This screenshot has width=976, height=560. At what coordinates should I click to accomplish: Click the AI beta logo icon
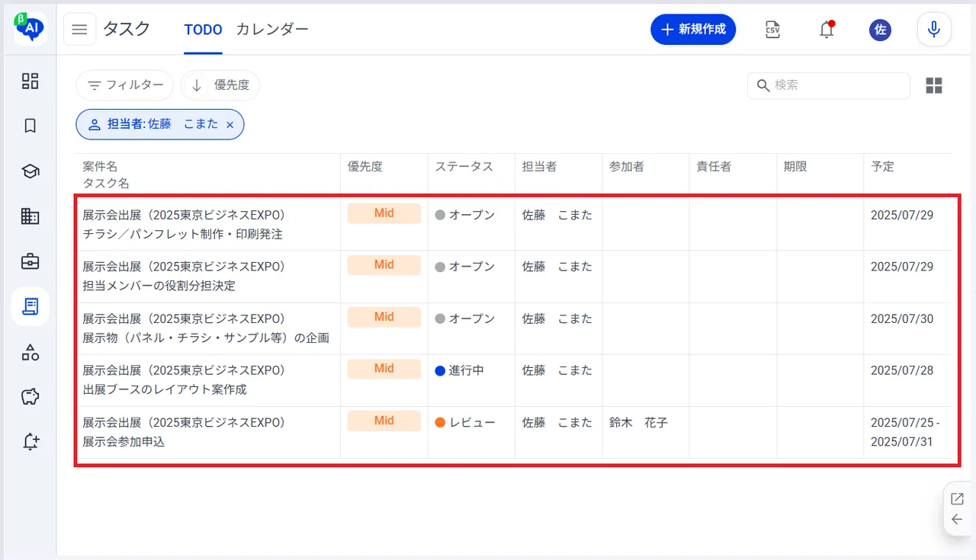pos(30,27)
